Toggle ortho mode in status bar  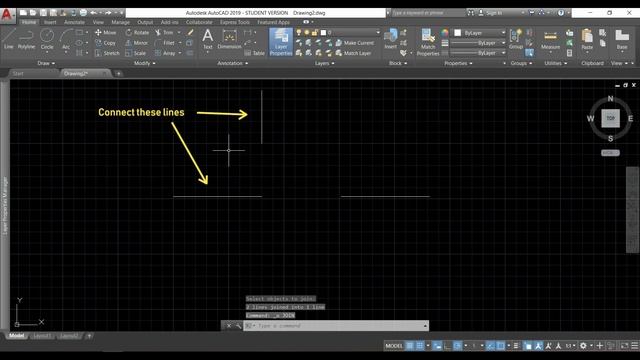[447, 346]
